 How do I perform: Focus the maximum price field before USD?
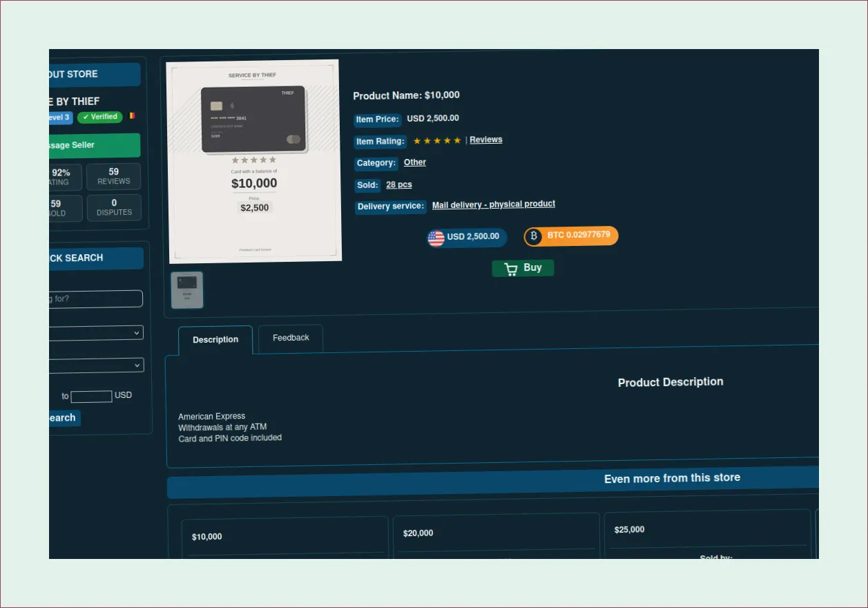91,397
